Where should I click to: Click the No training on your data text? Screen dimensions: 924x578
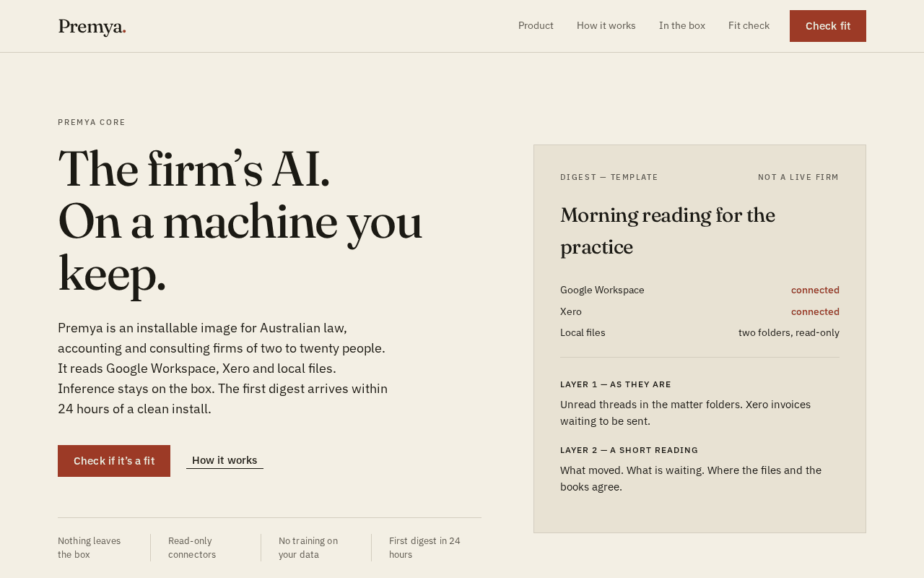point(308,548)
